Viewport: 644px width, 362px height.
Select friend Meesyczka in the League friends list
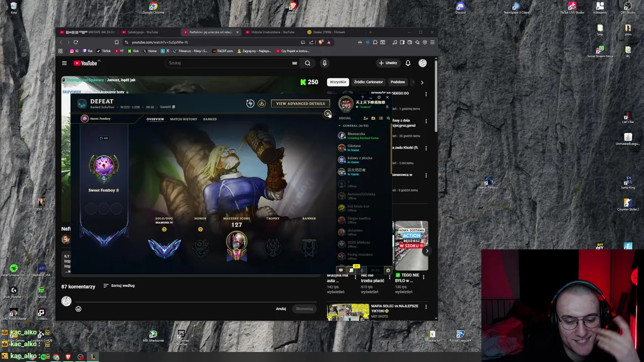362,136
